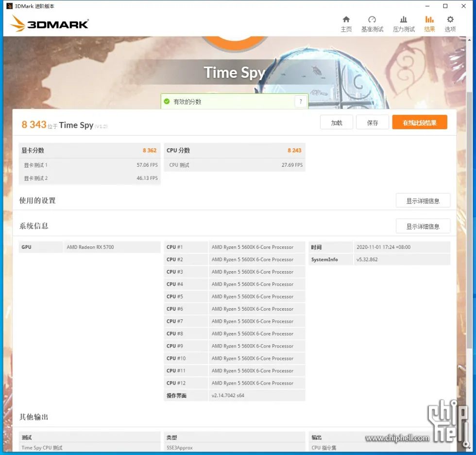
Task: Click the green valid-score checkmark icon
Action: (x=167, y=102)
